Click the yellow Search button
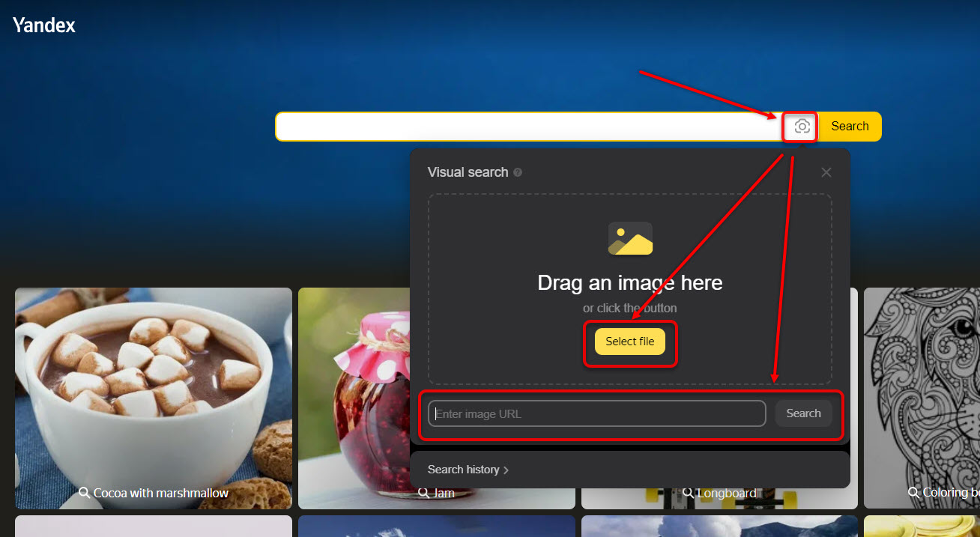The height and width of the screenshot is (537, 980). pos(850,127)
